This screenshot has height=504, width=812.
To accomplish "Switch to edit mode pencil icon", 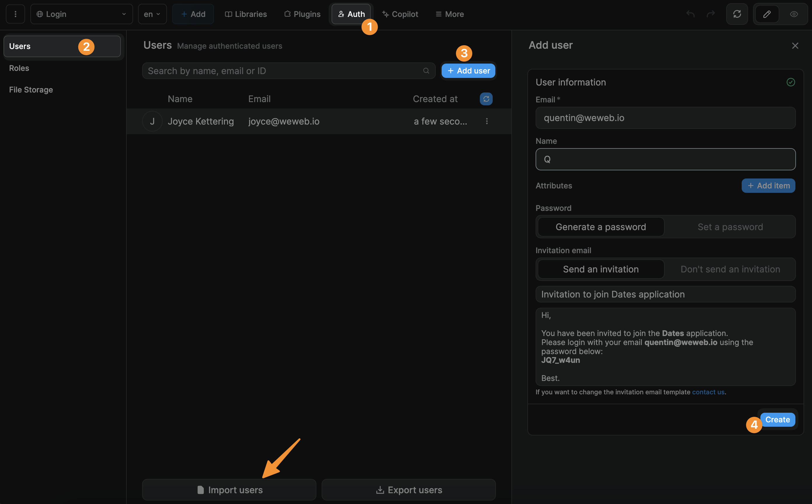I will point(767,14).
